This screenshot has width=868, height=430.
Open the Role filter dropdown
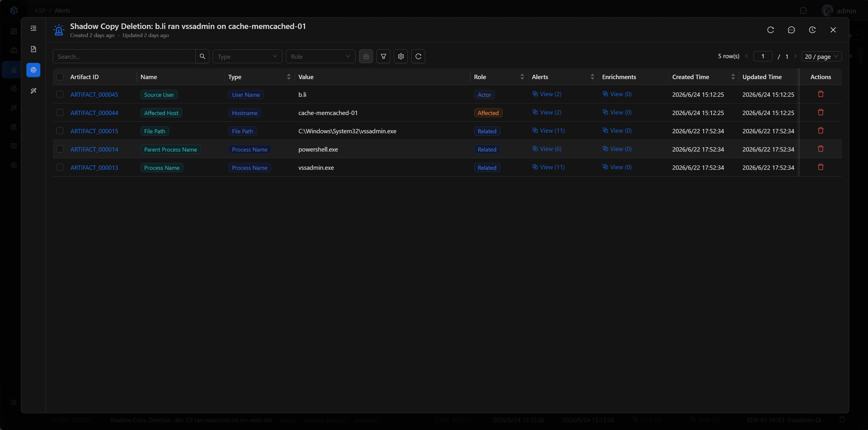pos(320,56)
